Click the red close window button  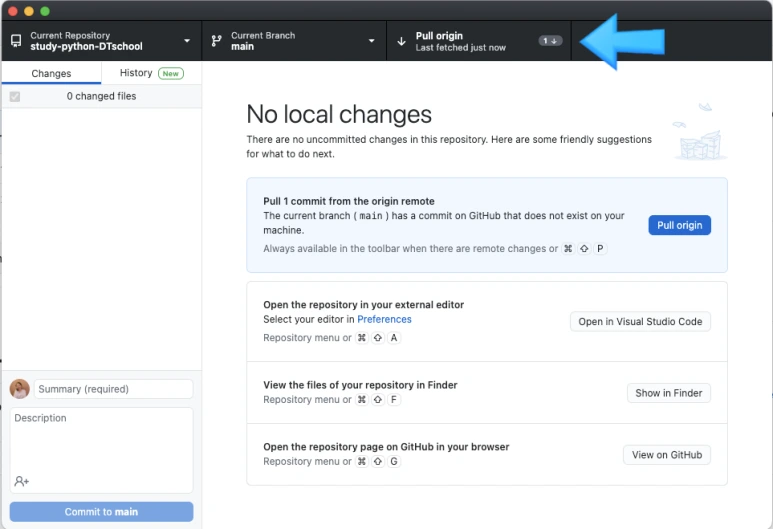tap(13, 11)
